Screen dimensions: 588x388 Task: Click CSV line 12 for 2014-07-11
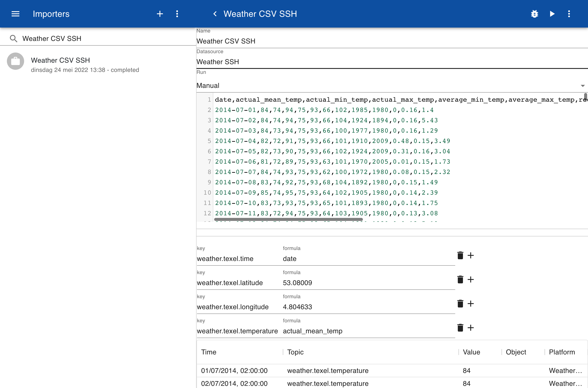click(326, 213)
